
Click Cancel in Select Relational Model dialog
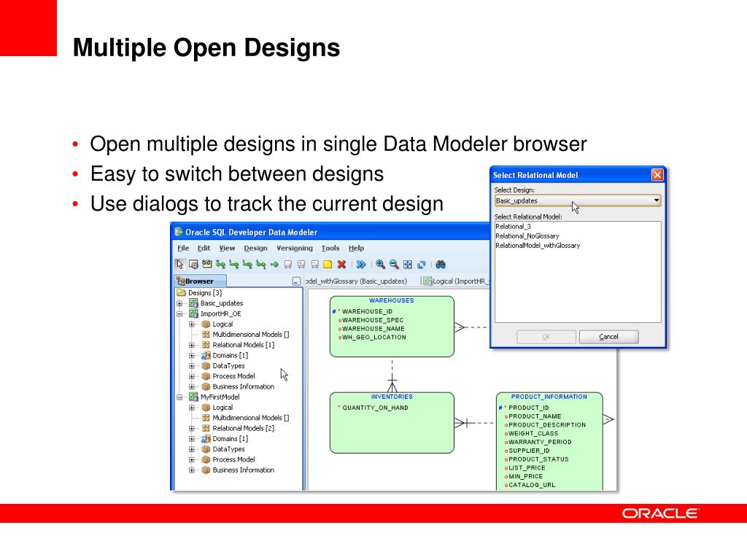[x=609, y=337]
